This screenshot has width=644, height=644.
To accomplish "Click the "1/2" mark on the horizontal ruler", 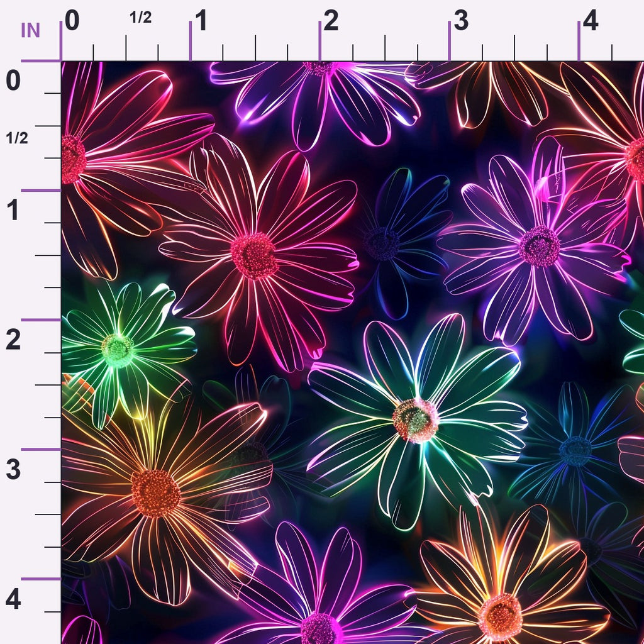I will pos(140,17).
